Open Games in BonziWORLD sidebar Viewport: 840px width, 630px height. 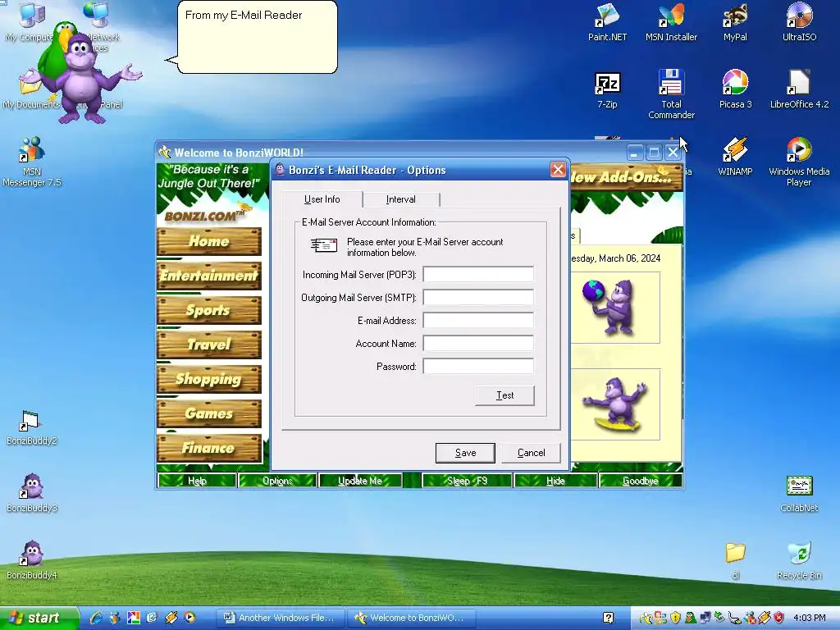coord(209,413)
